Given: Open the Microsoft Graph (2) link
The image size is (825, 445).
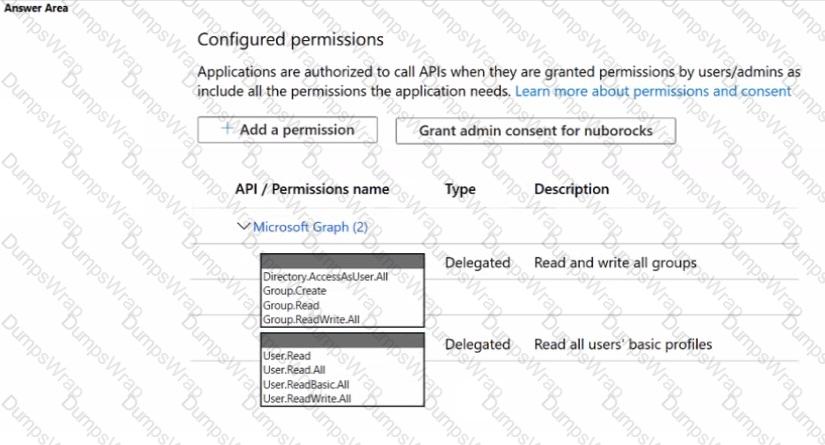Looking at the screenshot, I should (x=310, y=227).
